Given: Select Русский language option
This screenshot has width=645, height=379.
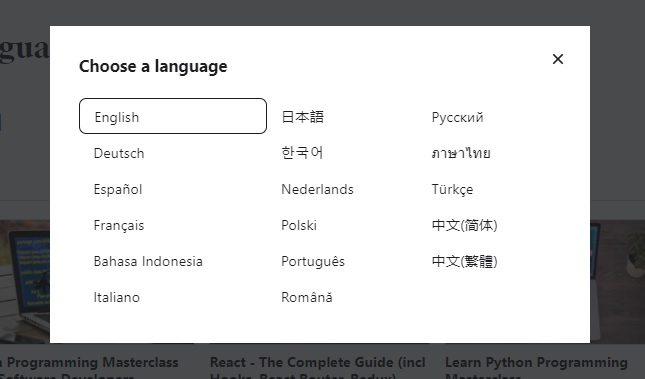Looking at the screenshot, I should click(457, 117).
